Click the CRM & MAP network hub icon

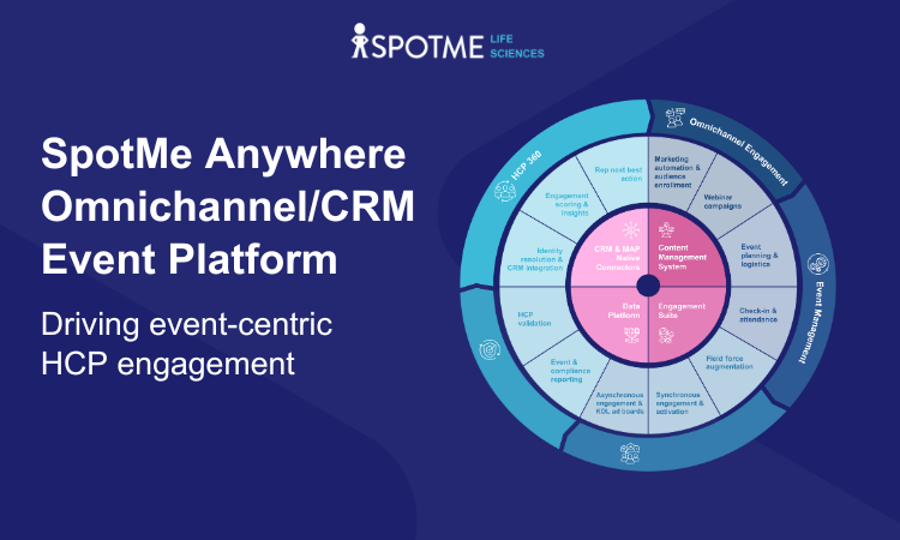[631, 230]
